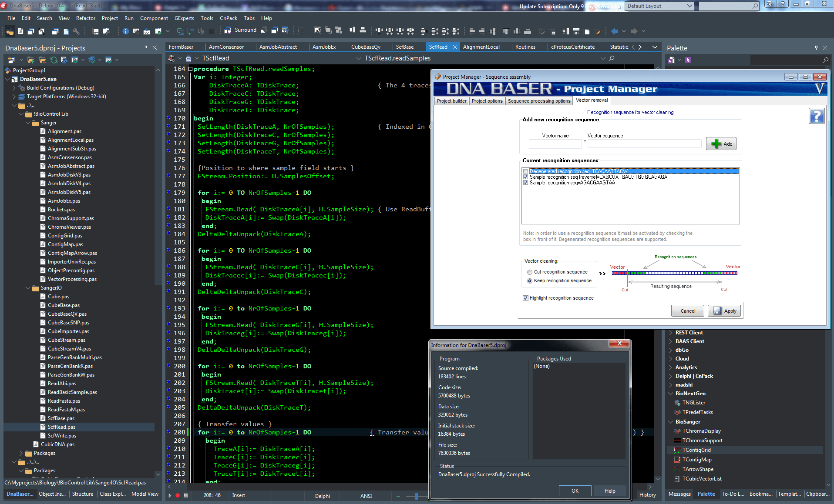
Task: Open the editor tabs overflow dropdown arrow
Action: pos(655,47)
